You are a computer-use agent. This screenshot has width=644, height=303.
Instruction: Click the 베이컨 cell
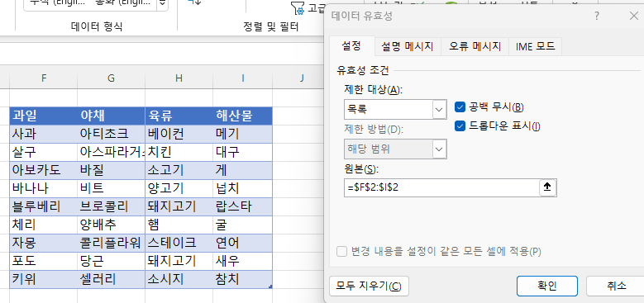click(179, 134)
